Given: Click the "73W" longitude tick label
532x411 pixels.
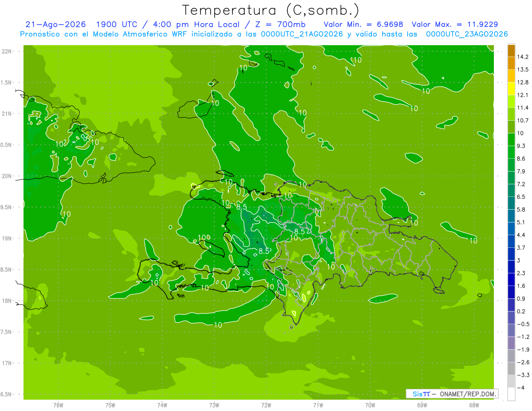Looking at the screenshot, I should pyautogui.click(x=214, y=405).
